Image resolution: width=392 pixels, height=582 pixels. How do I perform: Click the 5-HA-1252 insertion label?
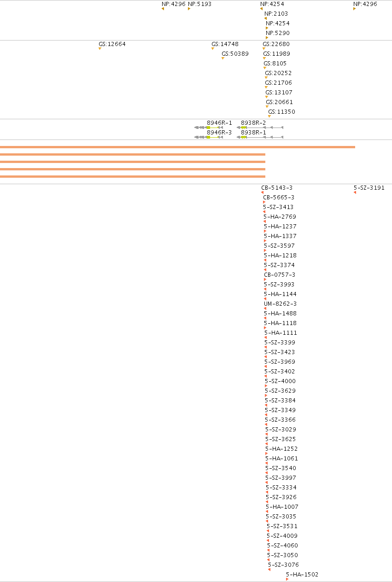tap(281, 449)
